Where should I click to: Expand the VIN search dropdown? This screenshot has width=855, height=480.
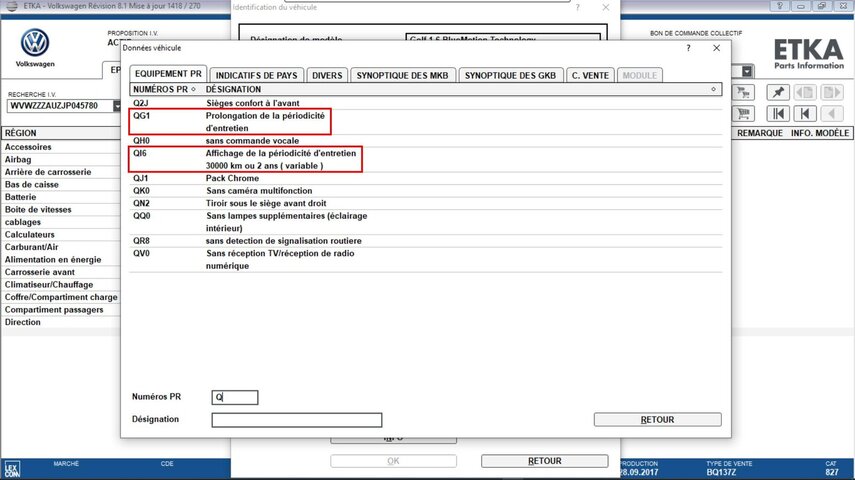[117, 106]
